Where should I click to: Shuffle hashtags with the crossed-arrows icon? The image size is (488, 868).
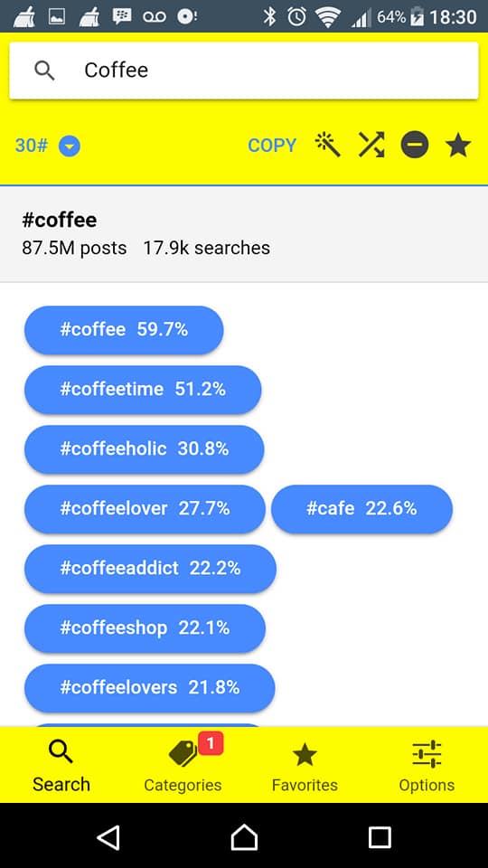tap(371, 146)
